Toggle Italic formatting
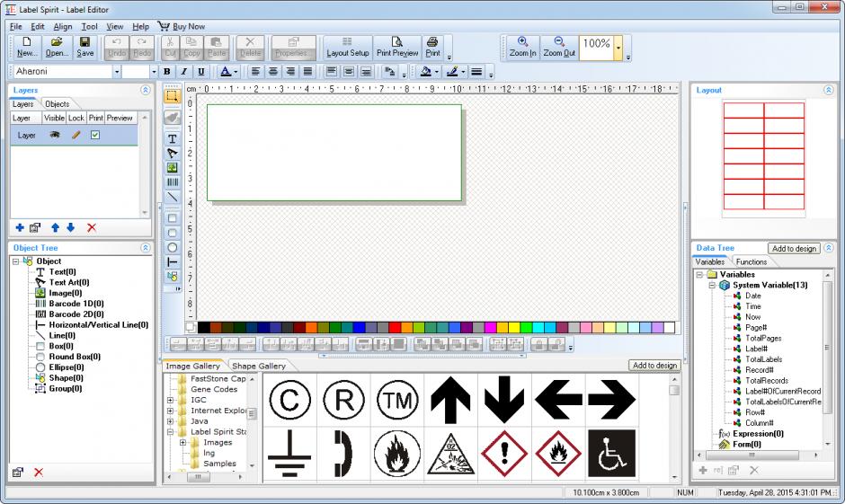Screen dimensions: 845x504 [x=183, y=71]
